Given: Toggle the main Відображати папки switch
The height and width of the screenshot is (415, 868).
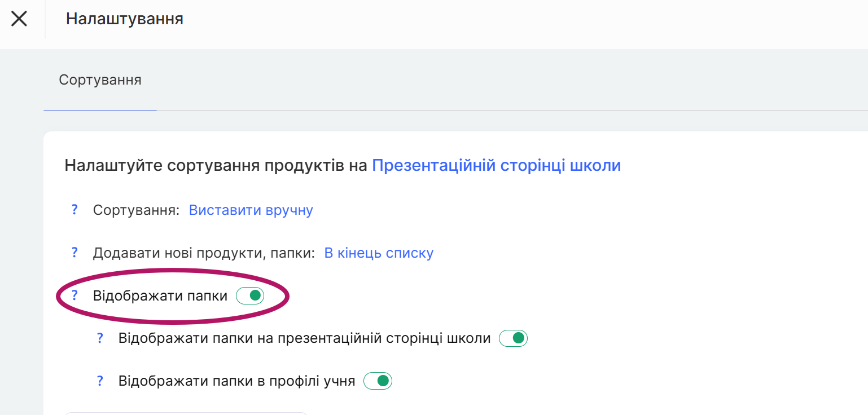Looking at the screenshot, I should 250,295.
